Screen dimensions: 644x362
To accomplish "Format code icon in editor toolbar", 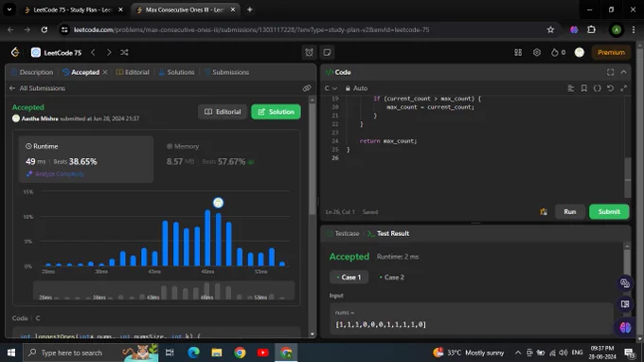I will [571, 88].
